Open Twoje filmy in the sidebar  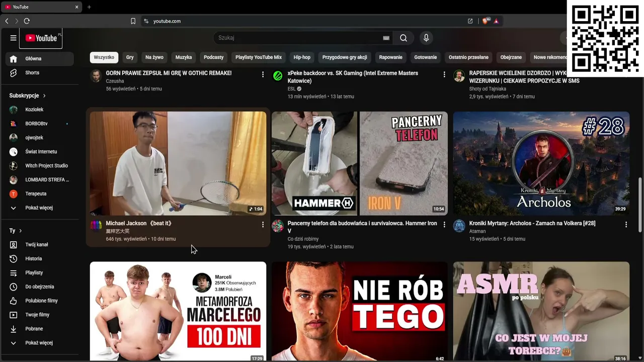click(39, 315)
